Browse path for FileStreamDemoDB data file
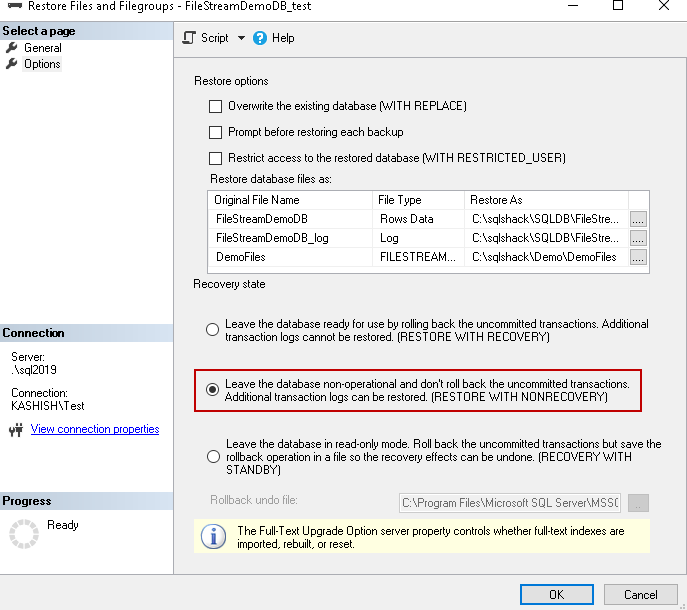The image size is (687, 610). tap(638, 218)
